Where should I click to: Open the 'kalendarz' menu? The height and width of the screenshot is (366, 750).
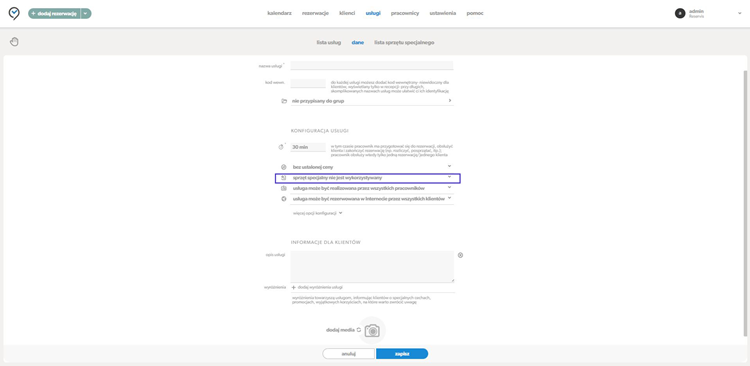[279, 13]
